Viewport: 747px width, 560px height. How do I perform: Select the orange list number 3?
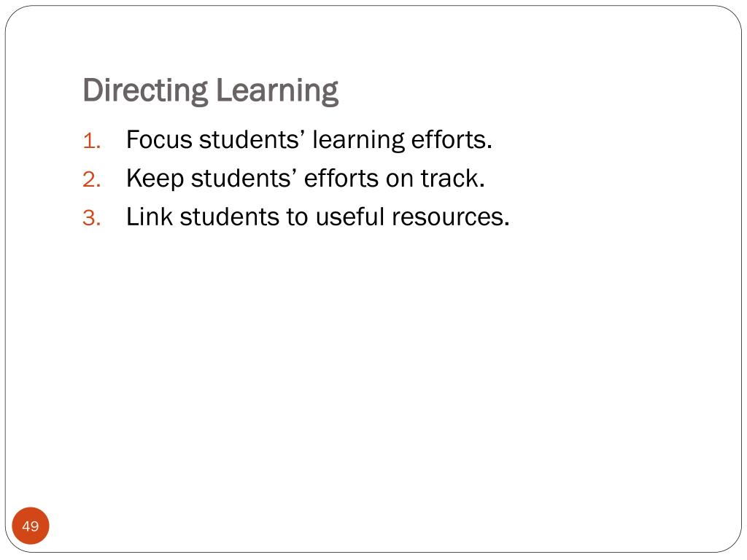pyautogui.click(x=91, y=219)
